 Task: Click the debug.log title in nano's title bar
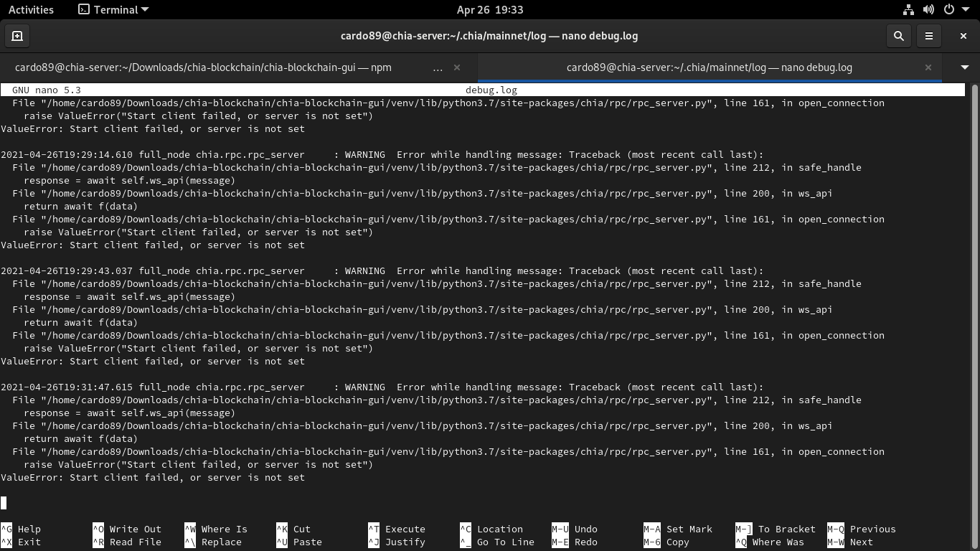490,90
